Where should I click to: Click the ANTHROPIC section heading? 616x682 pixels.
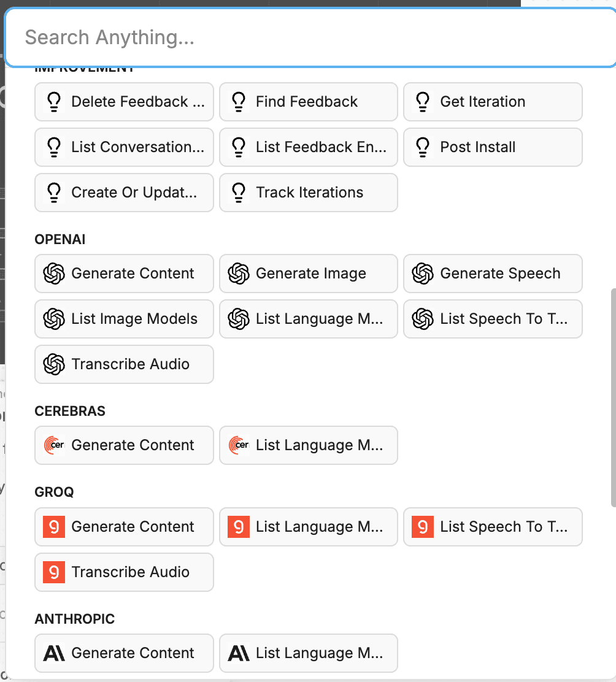(75, 619)
